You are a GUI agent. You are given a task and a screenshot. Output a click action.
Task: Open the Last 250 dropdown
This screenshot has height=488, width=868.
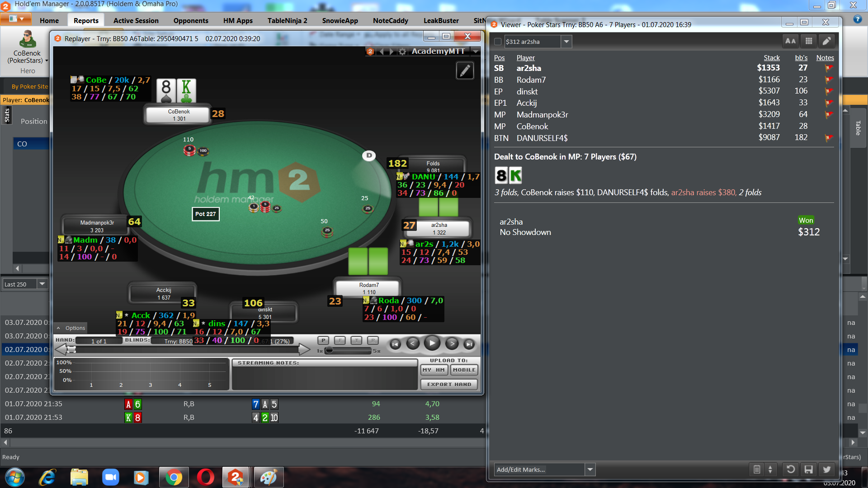point(42,284)
